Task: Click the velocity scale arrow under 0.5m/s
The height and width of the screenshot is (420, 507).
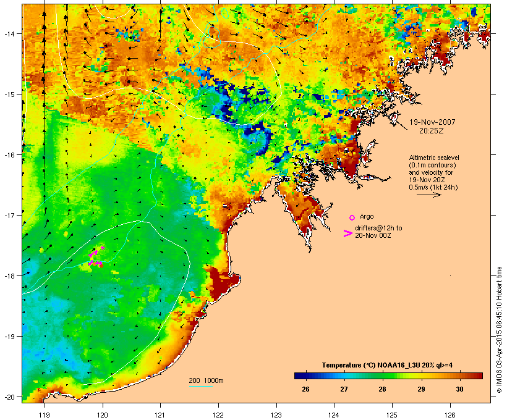Action: coord(428,195)
